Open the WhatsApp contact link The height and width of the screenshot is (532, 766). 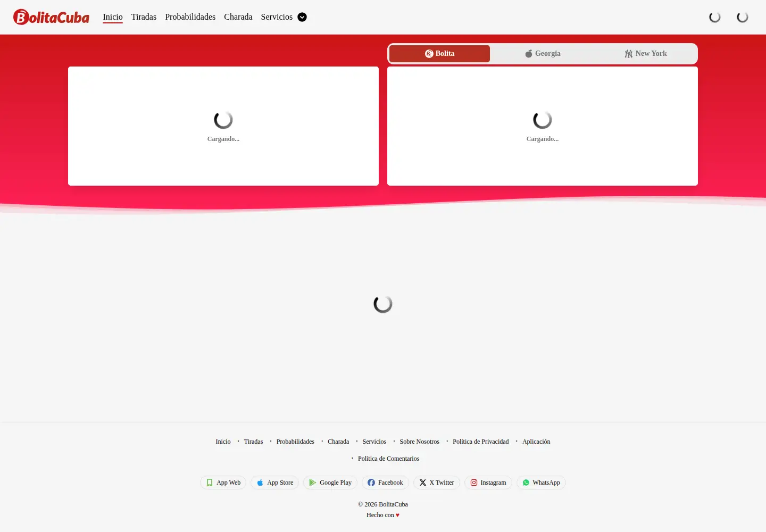541,483
